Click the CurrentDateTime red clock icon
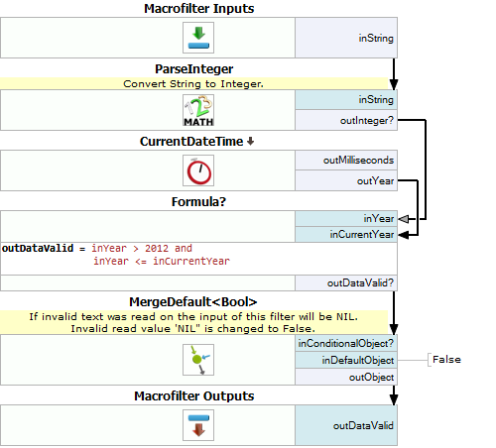This screenshot has width=496, height=448. point(198,170)
